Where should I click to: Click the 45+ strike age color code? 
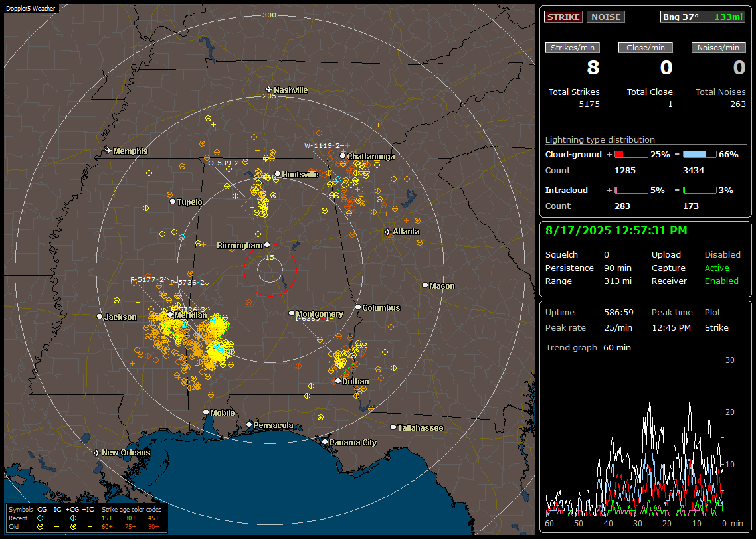(x=153, y=518)
